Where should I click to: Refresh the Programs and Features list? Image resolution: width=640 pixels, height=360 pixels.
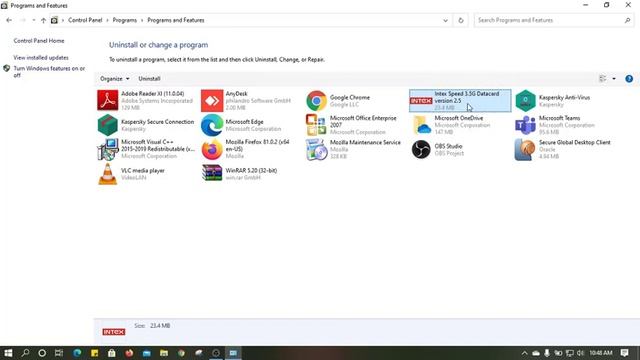[x=461, y=20]
